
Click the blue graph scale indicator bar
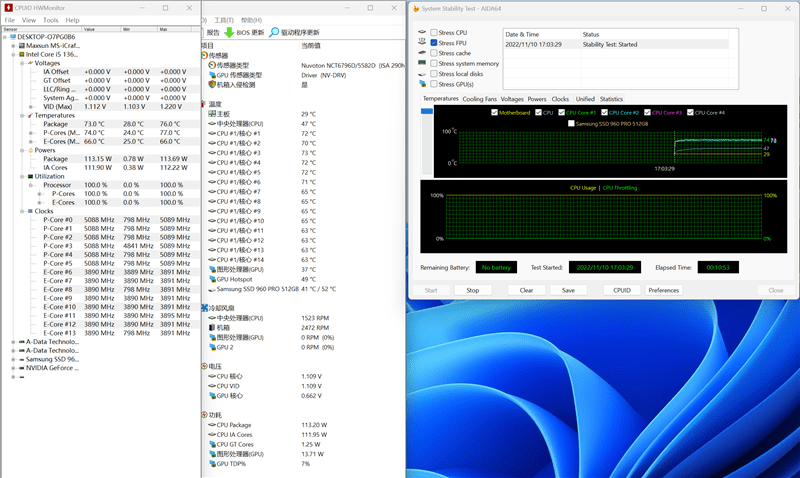point(427,111)
